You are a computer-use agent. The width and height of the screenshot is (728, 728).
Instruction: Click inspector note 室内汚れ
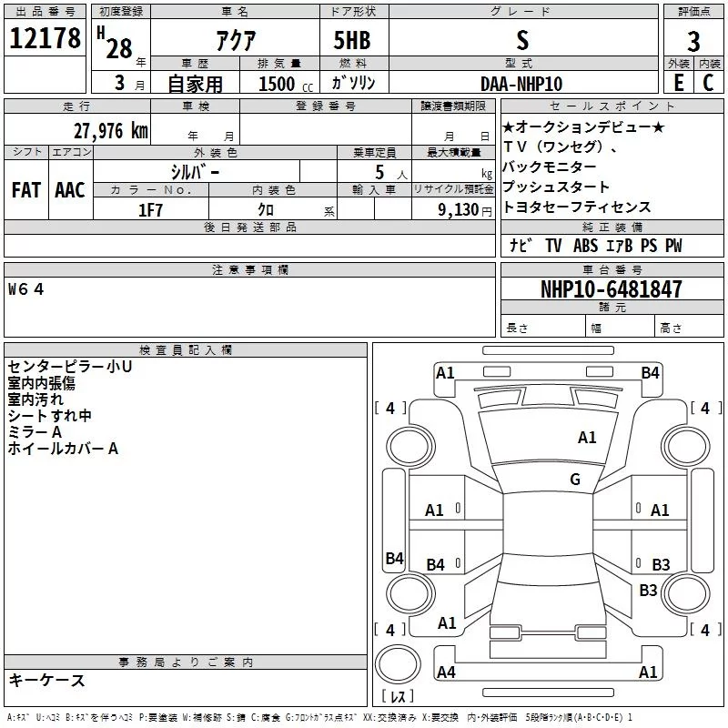(x=35, y=399)
